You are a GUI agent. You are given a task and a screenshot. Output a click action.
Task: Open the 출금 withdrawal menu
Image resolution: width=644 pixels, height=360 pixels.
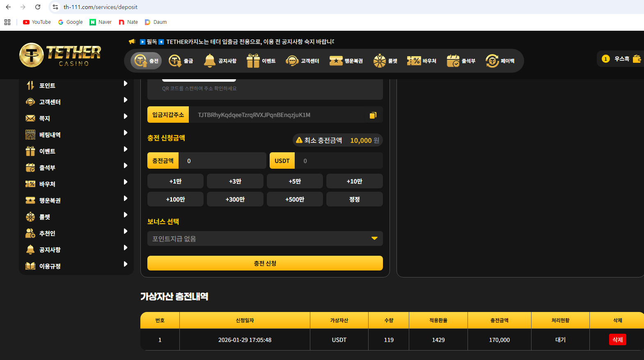pos(181,61)
